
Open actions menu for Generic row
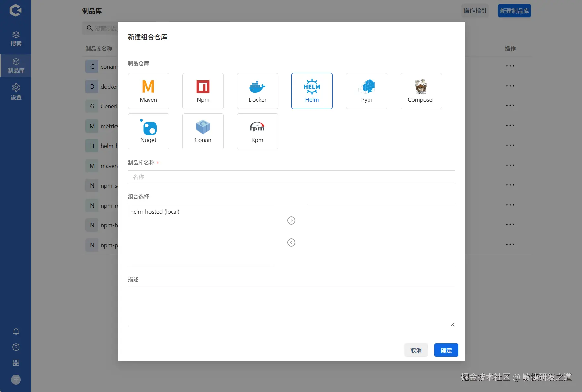click(510, 106)
